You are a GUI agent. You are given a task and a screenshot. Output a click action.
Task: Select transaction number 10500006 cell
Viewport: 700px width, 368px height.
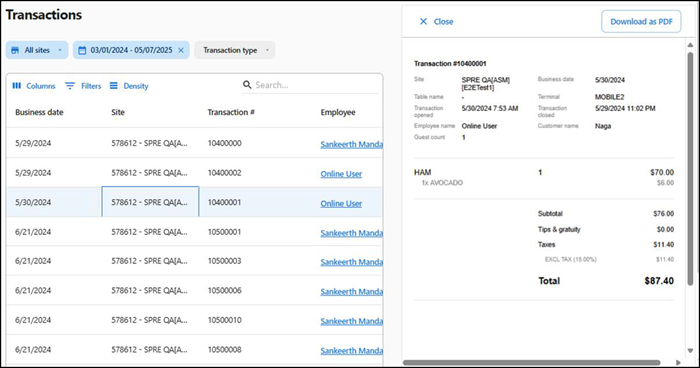[x=225, y=290]
